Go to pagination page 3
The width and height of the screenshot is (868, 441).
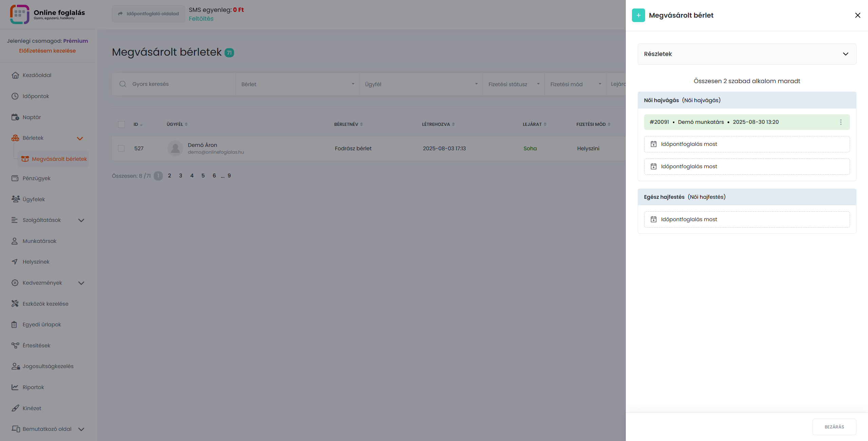[x=180, y=176]
